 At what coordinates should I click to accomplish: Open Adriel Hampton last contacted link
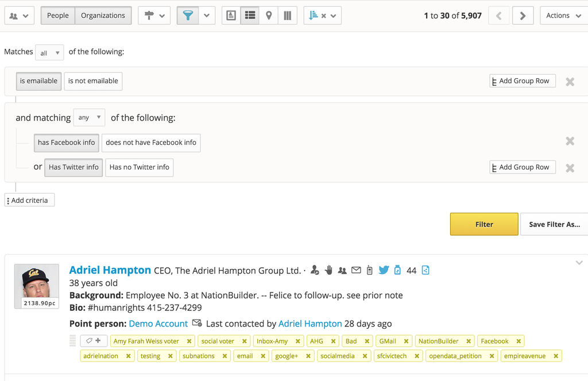pos(310,324)
